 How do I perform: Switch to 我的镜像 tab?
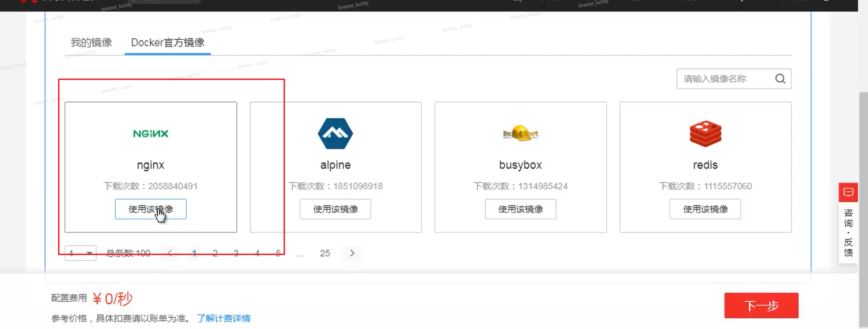[91, 42]
